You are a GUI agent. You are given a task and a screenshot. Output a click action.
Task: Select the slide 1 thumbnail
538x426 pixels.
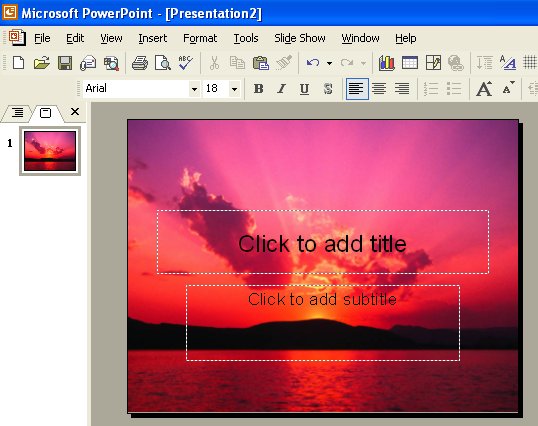tap(50, 151)
